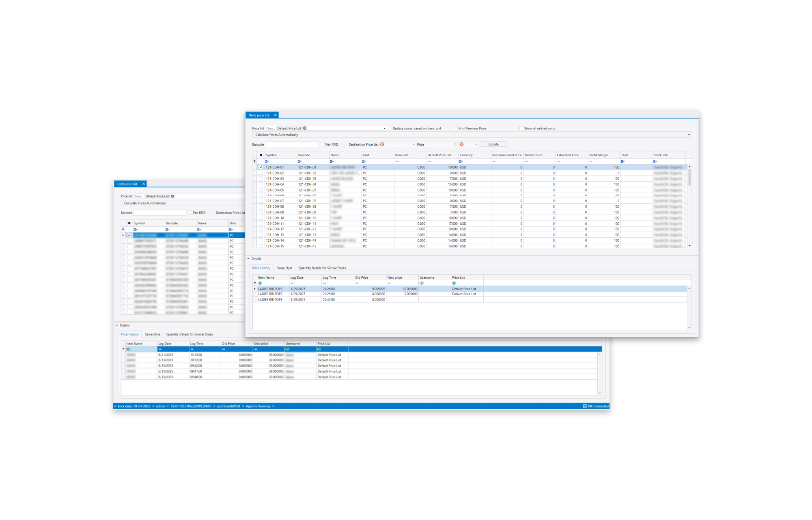The width and height of the screenshot is (812, 520).
Task: Switch to Same Style tab in back window
Action: (x=153, y=335)
